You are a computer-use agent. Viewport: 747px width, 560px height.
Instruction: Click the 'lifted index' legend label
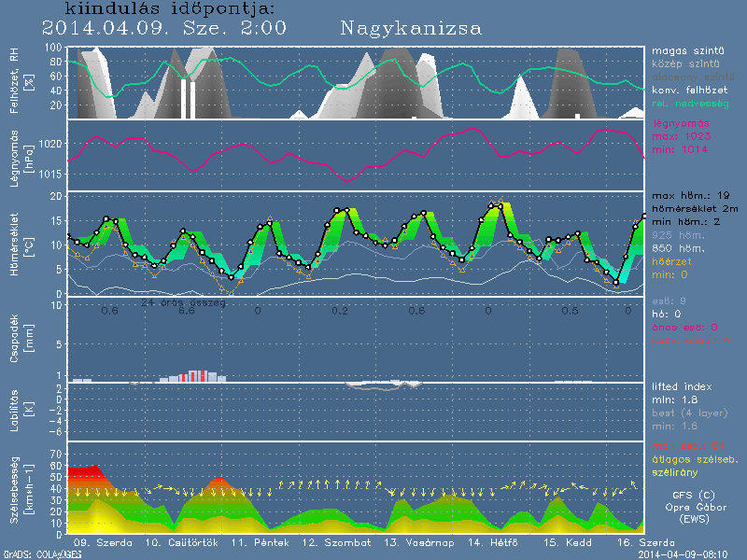684,385
